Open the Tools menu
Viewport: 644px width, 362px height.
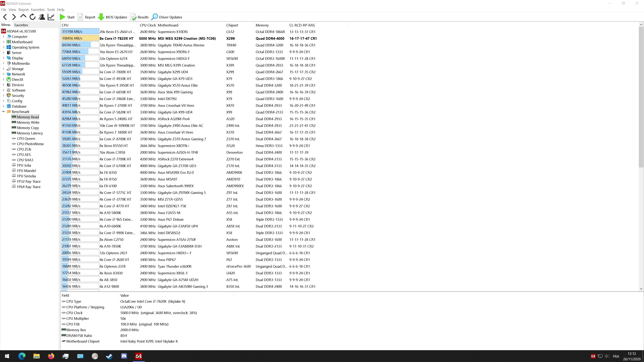tap(51, 10)
